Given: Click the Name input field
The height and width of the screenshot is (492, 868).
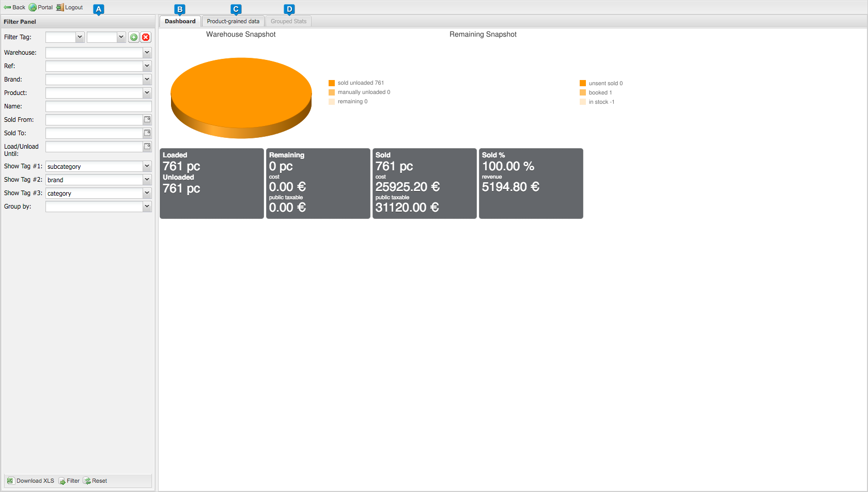Looking at the screenshot, I should [99, 106].
